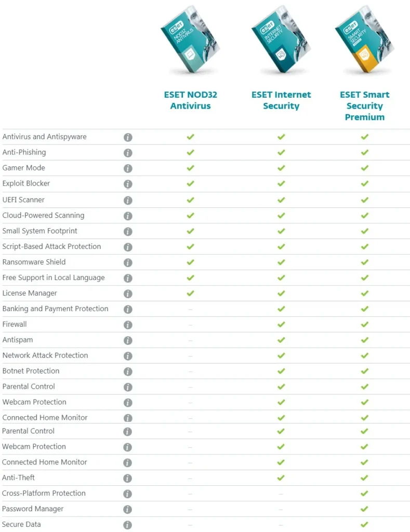Image resolution: width=410 pixels, height=532 pixels.
Task: Click info icon next to Ransomware Shield
Action: 128,262
